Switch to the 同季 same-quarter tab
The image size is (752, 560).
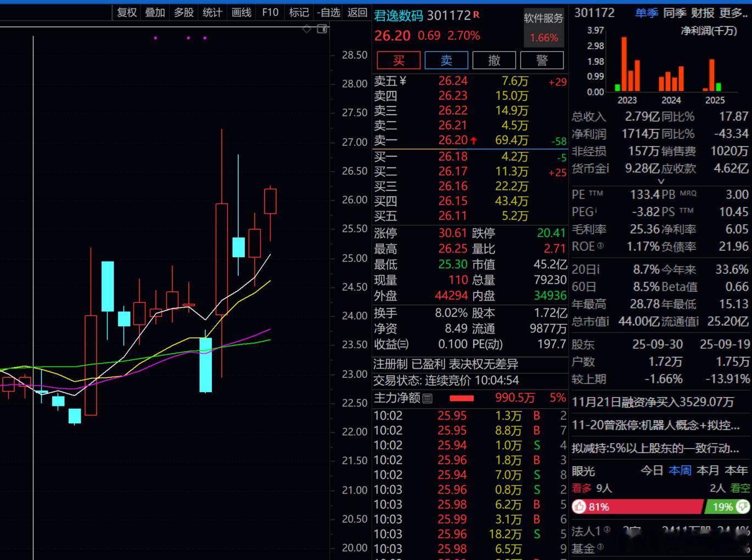675,13
